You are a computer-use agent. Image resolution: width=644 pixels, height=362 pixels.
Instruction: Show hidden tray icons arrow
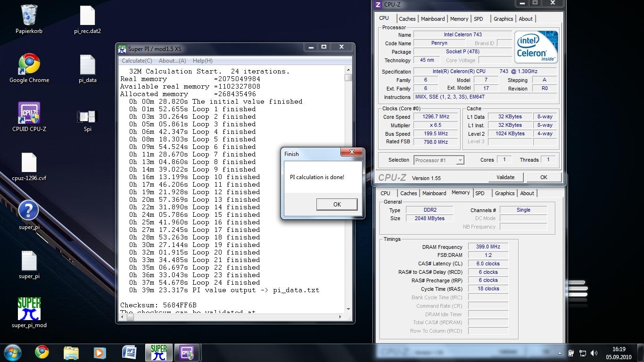coord(560,353)
